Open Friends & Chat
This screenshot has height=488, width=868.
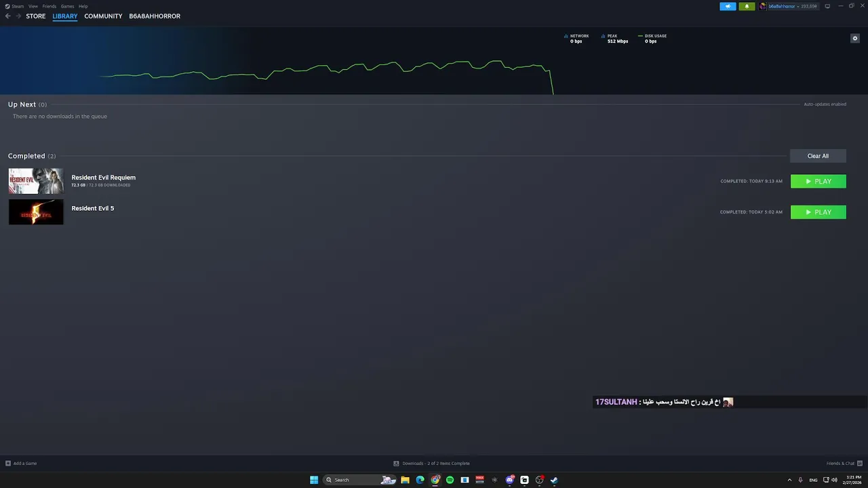pos(844,464)
